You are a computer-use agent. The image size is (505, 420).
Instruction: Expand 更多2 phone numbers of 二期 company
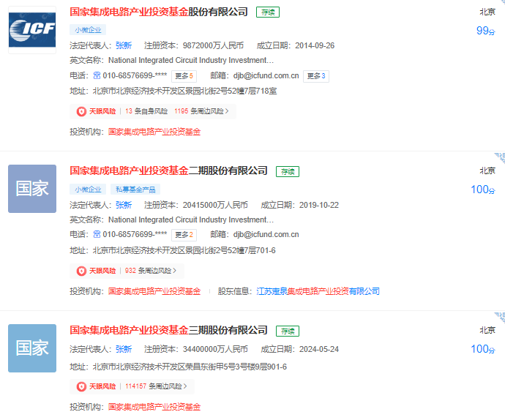[x=184, y=235]
